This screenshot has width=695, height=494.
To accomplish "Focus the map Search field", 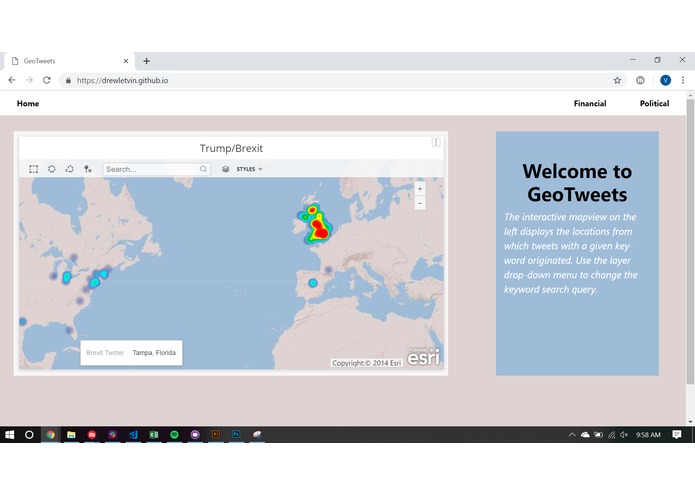I will pos(156,169).
